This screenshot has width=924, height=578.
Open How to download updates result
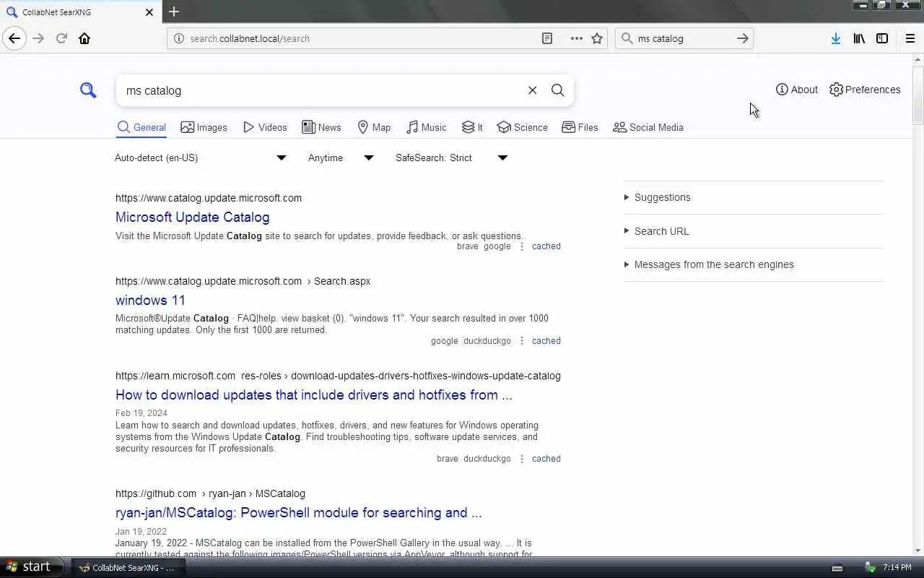click(313, 394)
